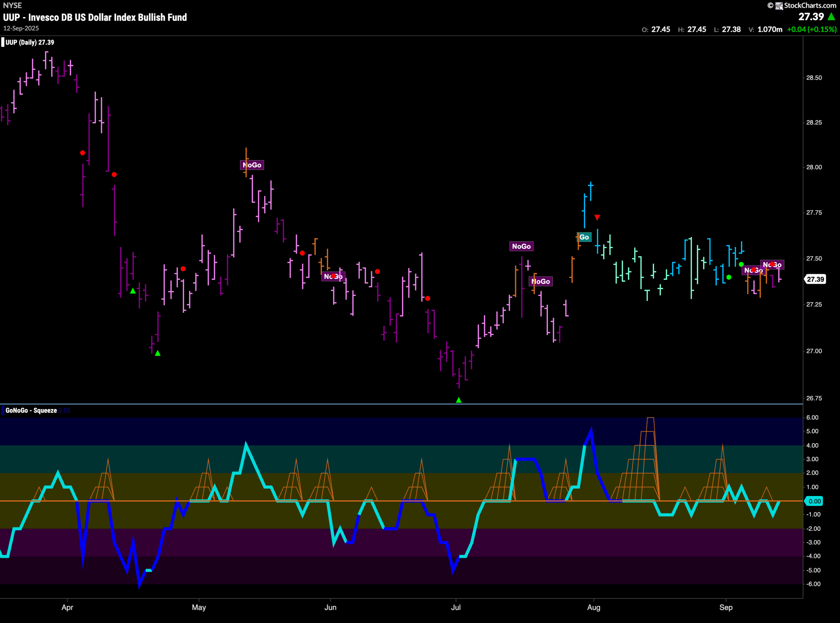Viewport: 840px width, 623px height.
Task: Click the 6.00 oscillator axis label
Action: click(812, 418)
